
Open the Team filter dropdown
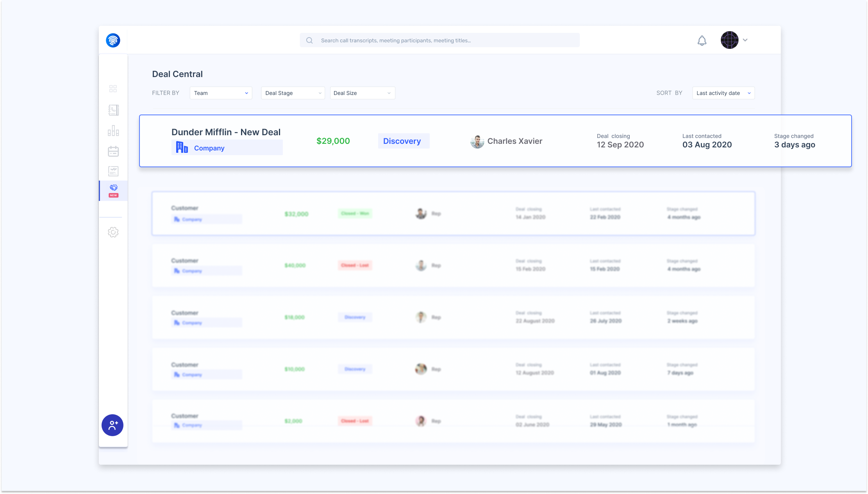click(221, 93)
